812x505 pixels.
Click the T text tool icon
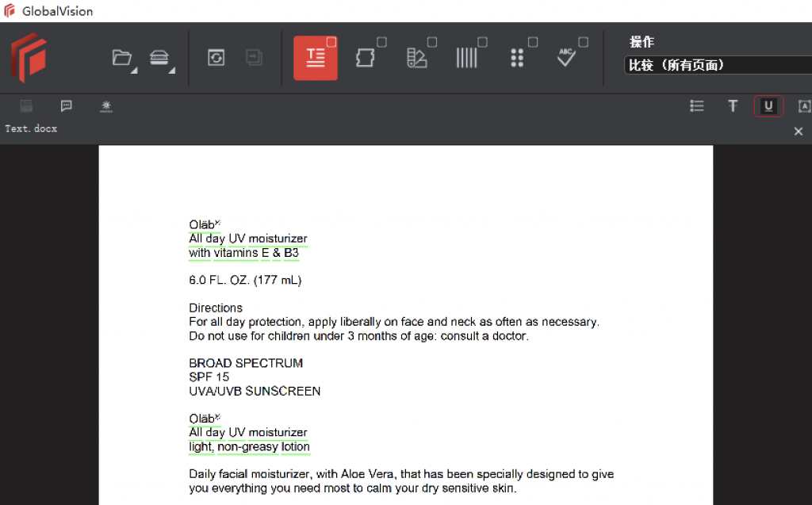point(733,106)
